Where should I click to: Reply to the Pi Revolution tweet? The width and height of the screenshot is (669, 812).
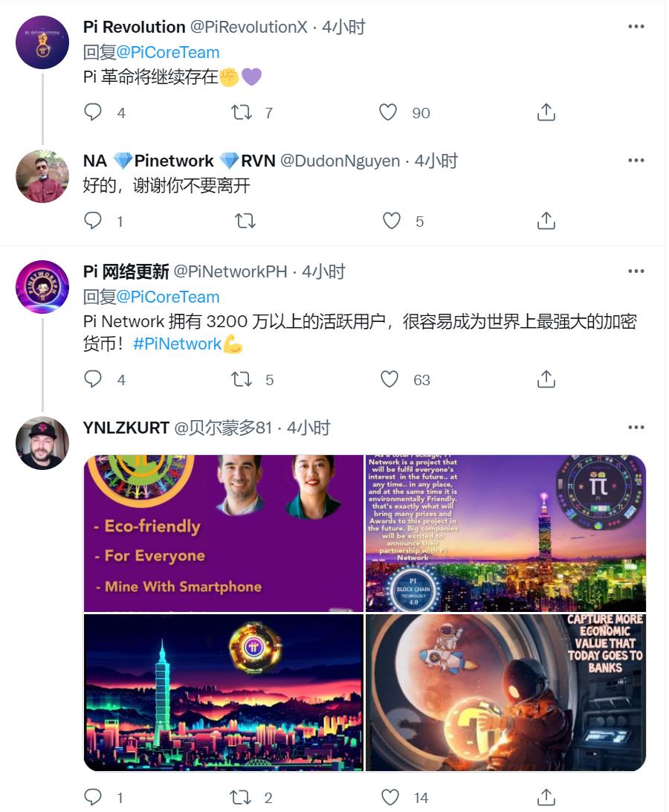click(x=93, y=112)
